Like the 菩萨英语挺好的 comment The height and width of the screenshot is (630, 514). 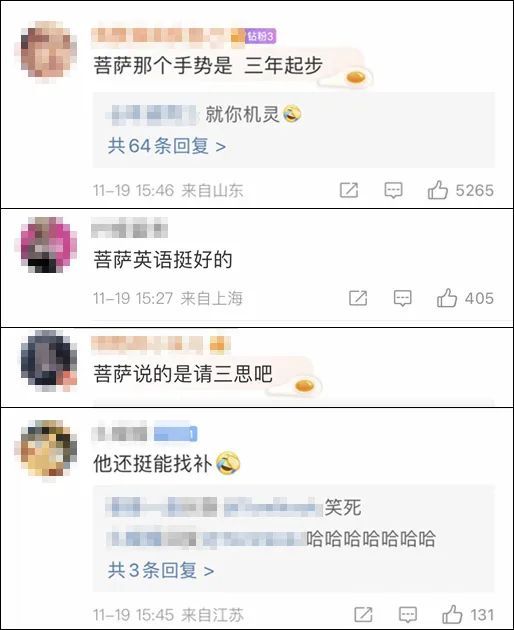coord(447,298)
